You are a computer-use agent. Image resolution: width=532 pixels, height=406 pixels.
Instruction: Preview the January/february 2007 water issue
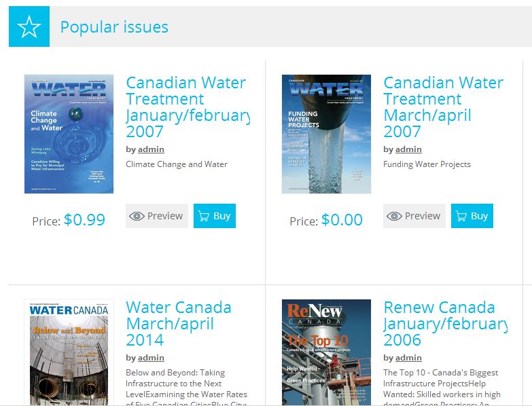pyautogui.click(x=157, y=216)
